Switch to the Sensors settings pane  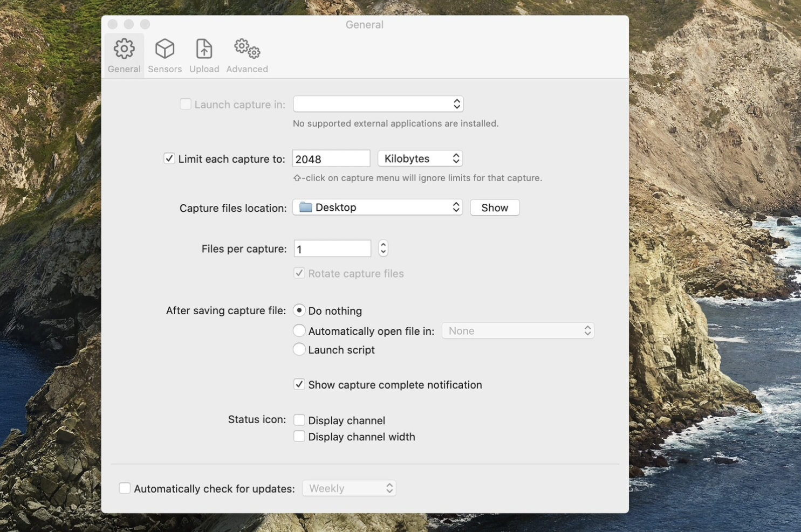point(165,54)
